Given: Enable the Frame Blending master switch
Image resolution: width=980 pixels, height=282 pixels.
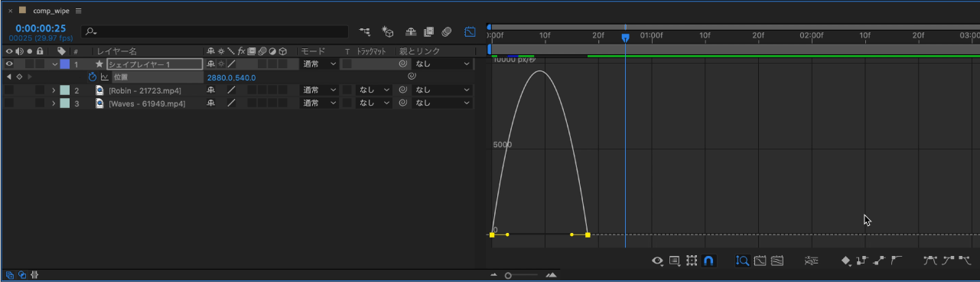Looking at the screenshot, I should [x=428, y=31].
